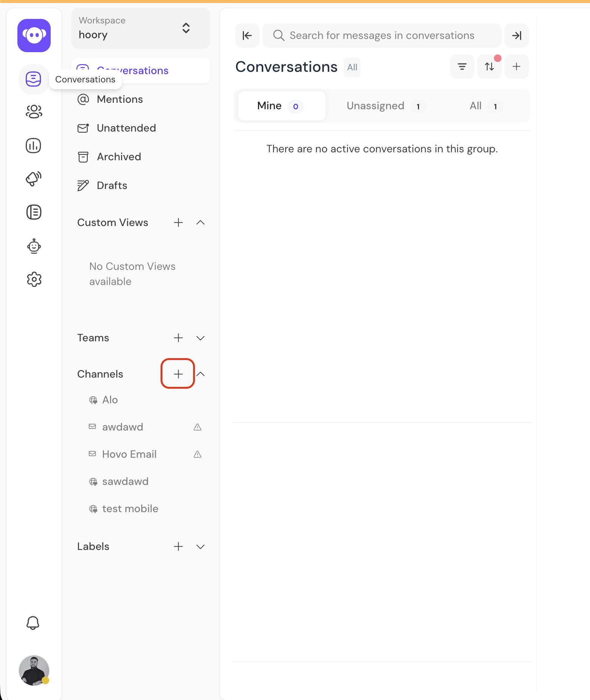This screenshot has height=700, width=590.
Task: Collapse the Custom Views section
Action: pos(200,223)
